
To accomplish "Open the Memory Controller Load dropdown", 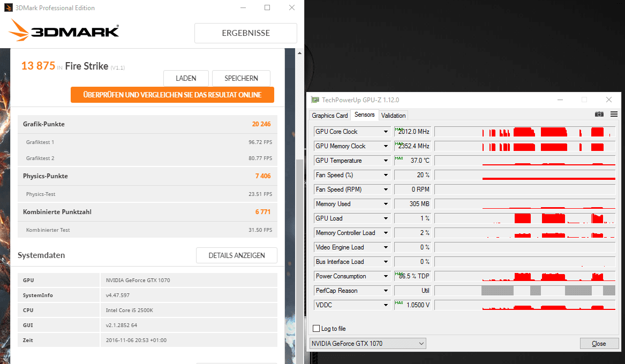I will (386, 233).
